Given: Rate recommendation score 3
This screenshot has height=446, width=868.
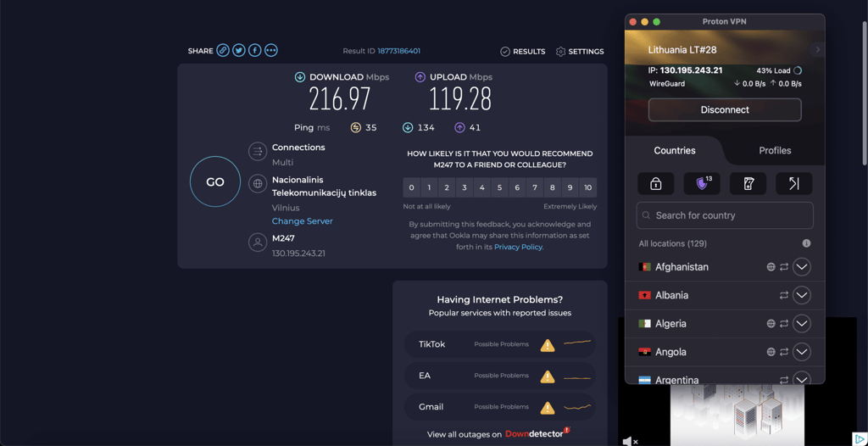Looking at the screenshot, I should click(x=465, y=188).
